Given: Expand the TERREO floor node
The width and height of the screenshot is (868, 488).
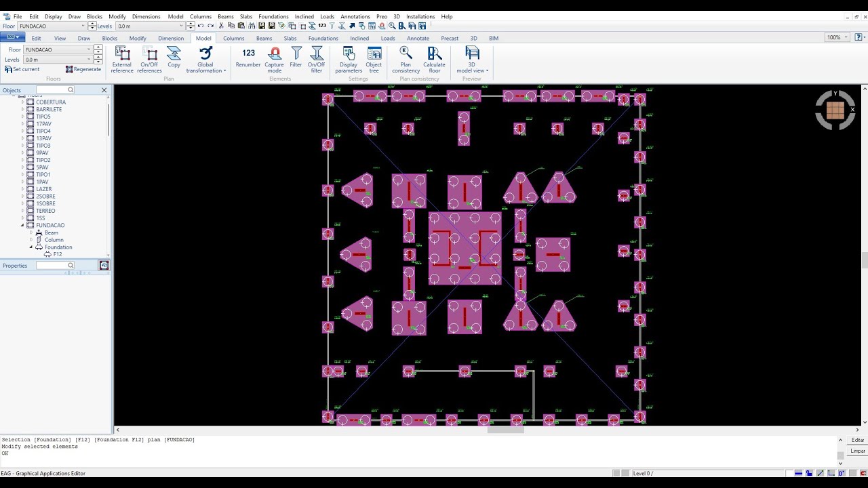Looking at the screenshot, I should (23, 211).
